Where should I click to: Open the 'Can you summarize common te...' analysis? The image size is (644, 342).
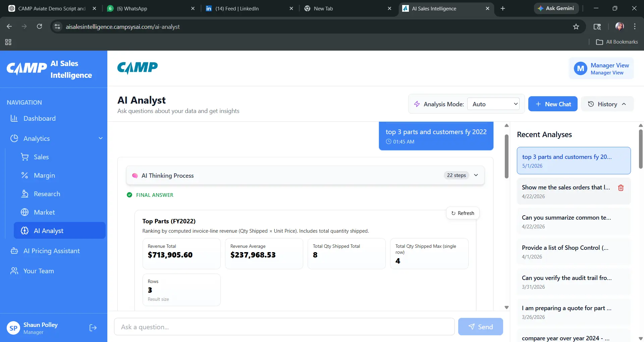pos(574,221)
